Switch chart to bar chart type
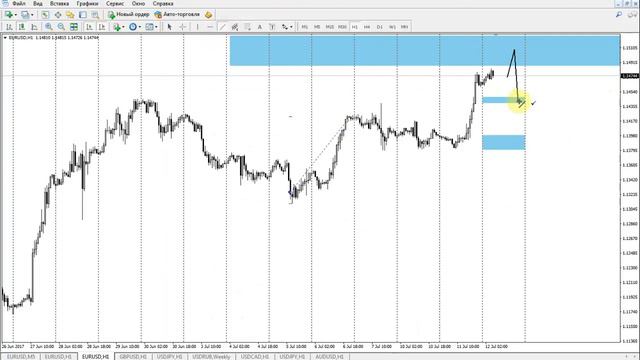 (x=9, y=27)
